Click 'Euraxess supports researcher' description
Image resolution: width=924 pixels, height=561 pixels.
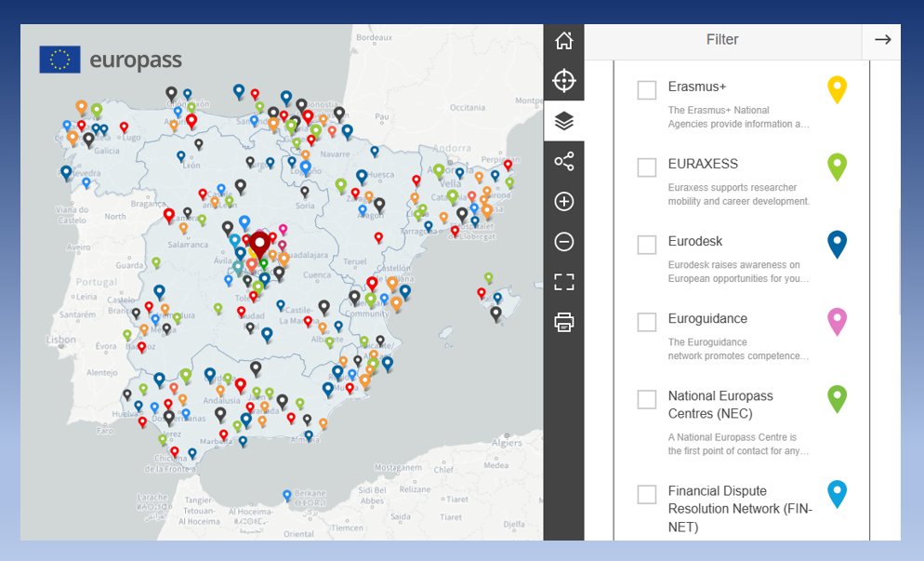pos(738,194)
